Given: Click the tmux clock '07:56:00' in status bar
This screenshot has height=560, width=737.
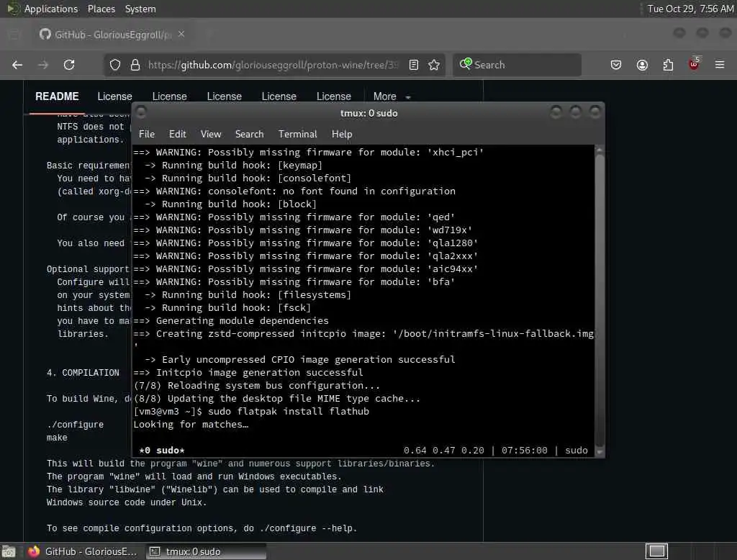Looking at the screenshot, I should (525, 451).
